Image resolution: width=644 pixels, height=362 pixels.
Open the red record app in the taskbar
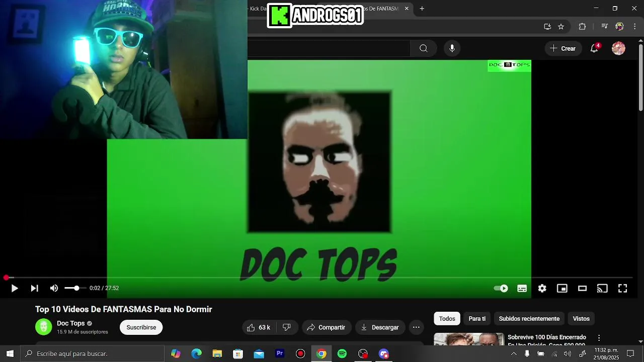click(300, 353)
